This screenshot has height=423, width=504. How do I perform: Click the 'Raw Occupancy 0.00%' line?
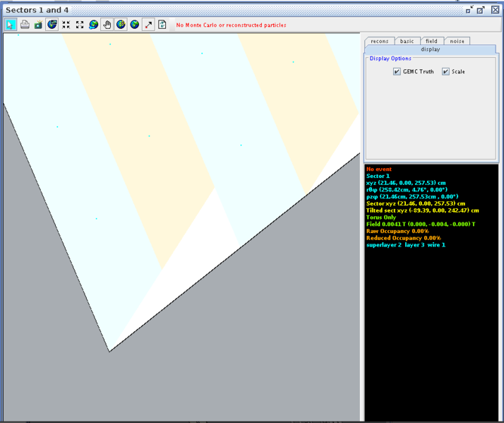pyautogui.click(x=397, y=232)
